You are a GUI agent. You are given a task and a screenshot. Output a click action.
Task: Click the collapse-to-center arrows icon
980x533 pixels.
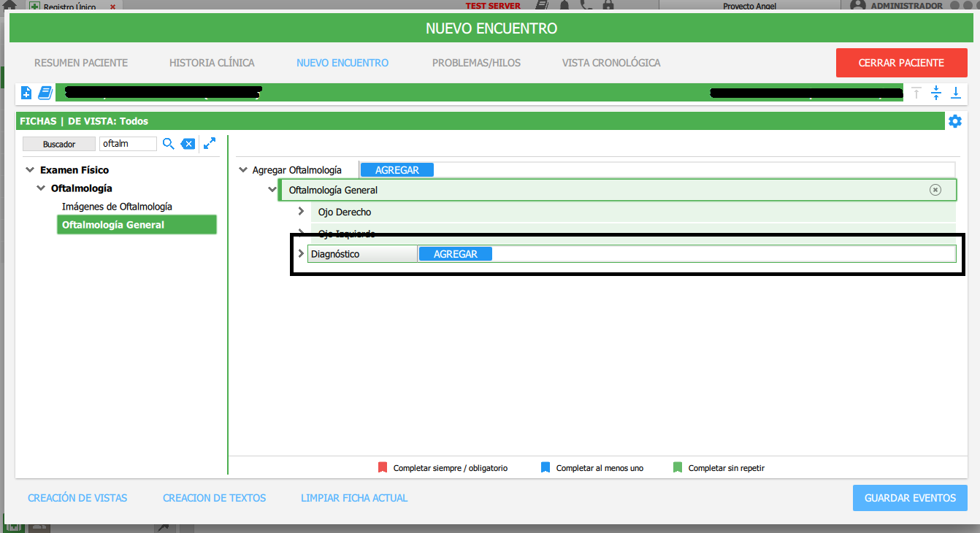pos(936,93)
